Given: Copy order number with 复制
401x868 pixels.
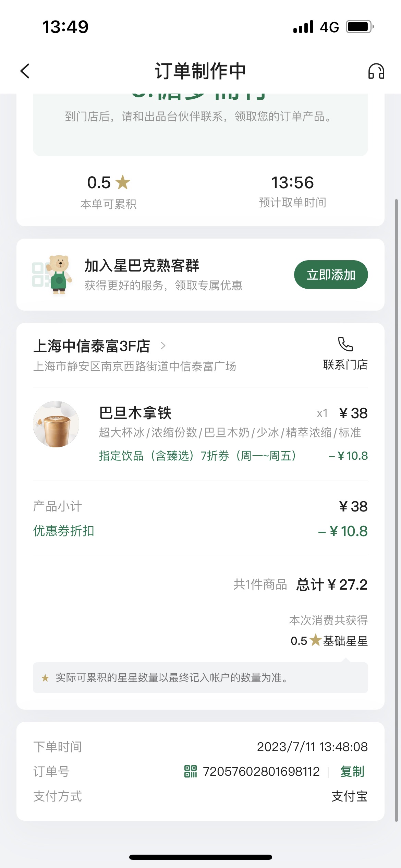Looking at the screenshot, I should [352, 771].
